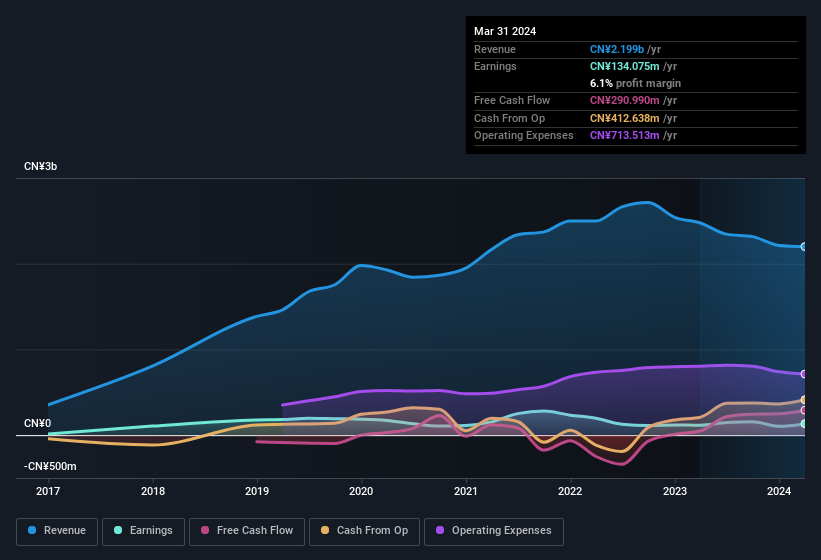Click the Free Cash Flow label in tooltip
Screen dimensions: 821x560
click(512, 100)
